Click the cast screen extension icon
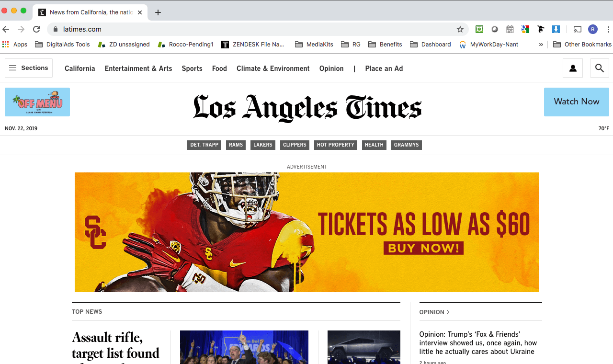The width and height of the screenshot is (613, 364). coord(578,29)
